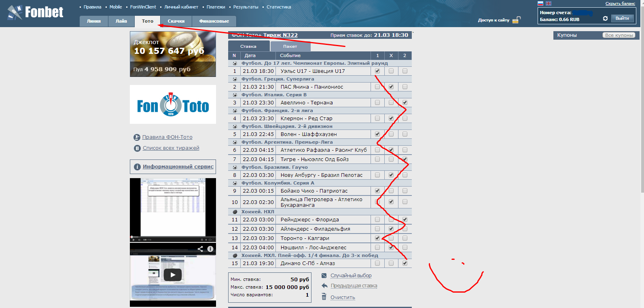644x308 pixels.
Task: Click football icon in Аргентина. Премьер-Лига header
Action: 235,142
